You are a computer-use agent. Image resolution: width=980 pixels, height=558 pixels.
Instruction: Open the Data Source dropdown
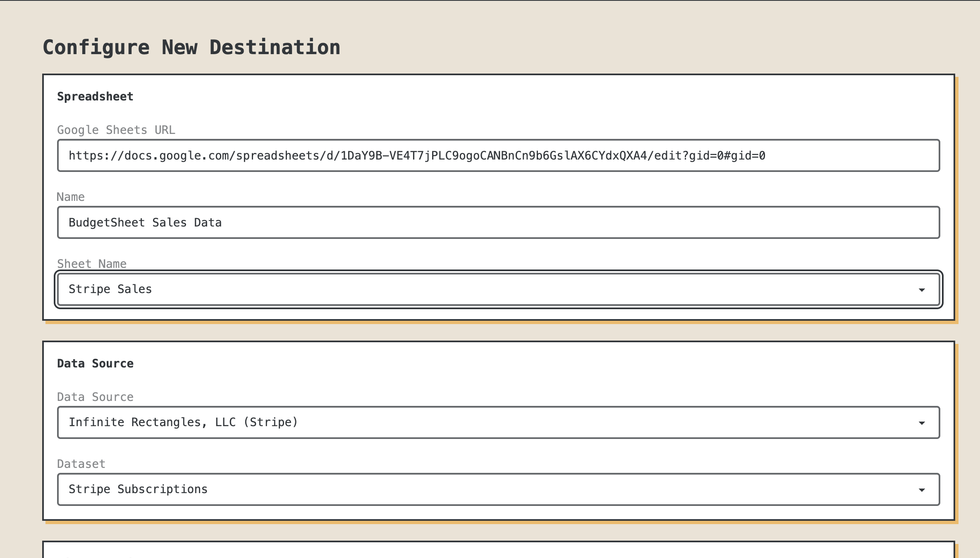click(496, 422)
